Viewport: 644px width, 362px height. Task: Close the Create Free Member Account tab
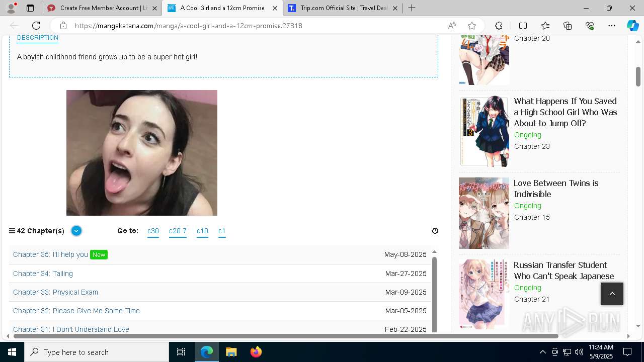tap(154, 8)
